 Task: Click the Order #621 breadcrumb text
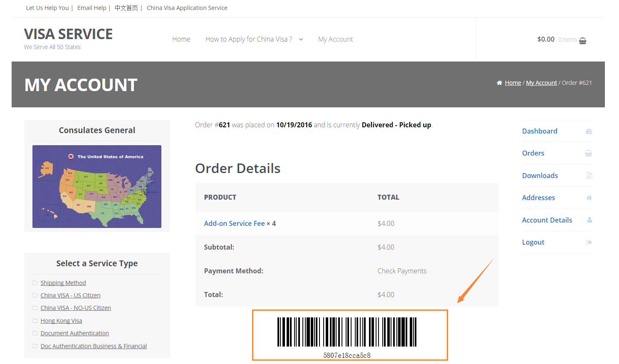[x=577, y=83]
